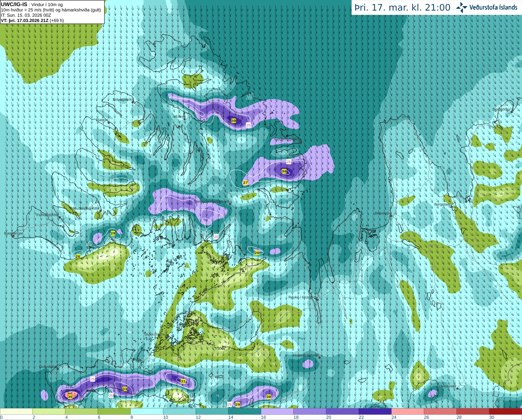
Task: Click the forecast time header Þri. 17. mar. kl. 21:00
Action: click(403, 7)
